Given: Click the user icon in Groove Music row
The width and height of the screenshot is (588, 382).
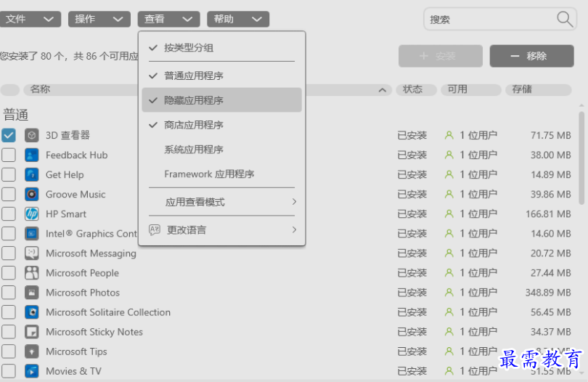Looking at the screenshot, I should [x=449, y=194].
